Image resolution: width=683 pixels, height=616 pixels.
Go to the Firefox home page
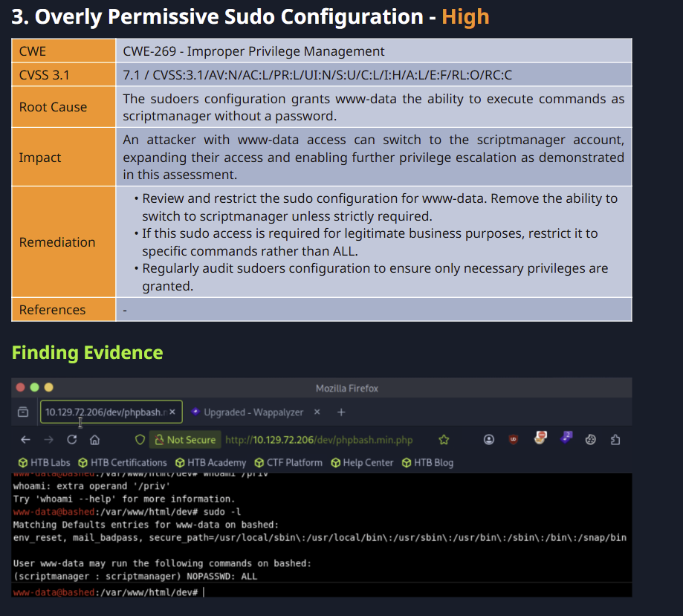tap(94, 440)
